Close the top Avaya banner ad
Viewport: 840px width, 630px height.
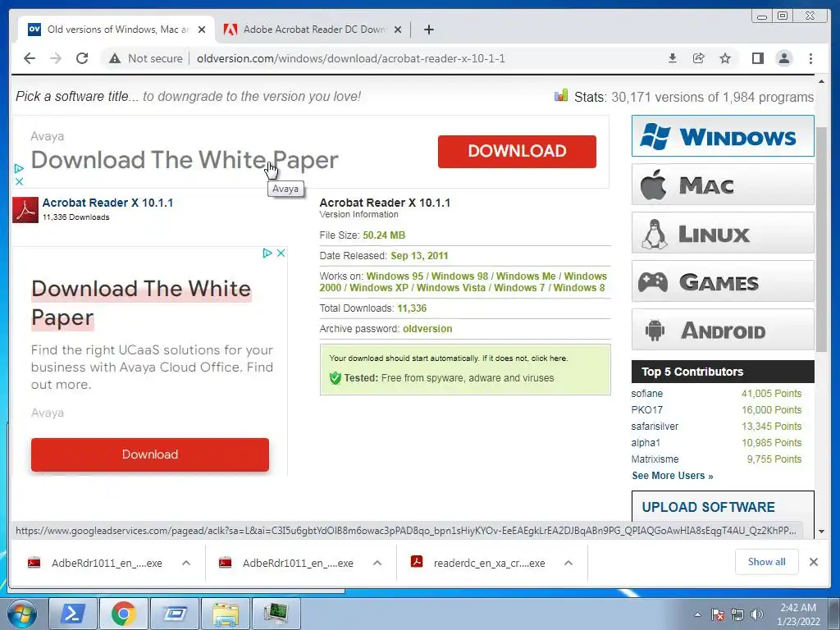[19, 181]
